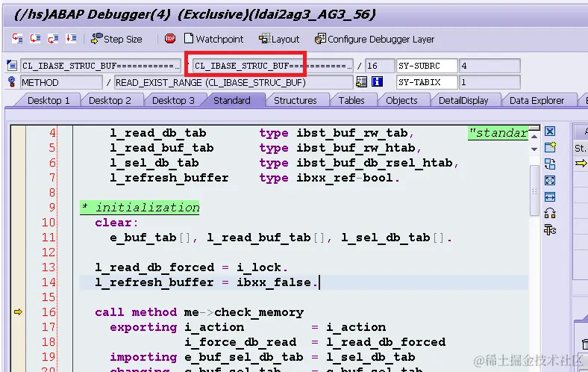Viewport: 588px width, 372px height.
Task: Click line number 10 in the editor
Action: (x=49, y=222)
